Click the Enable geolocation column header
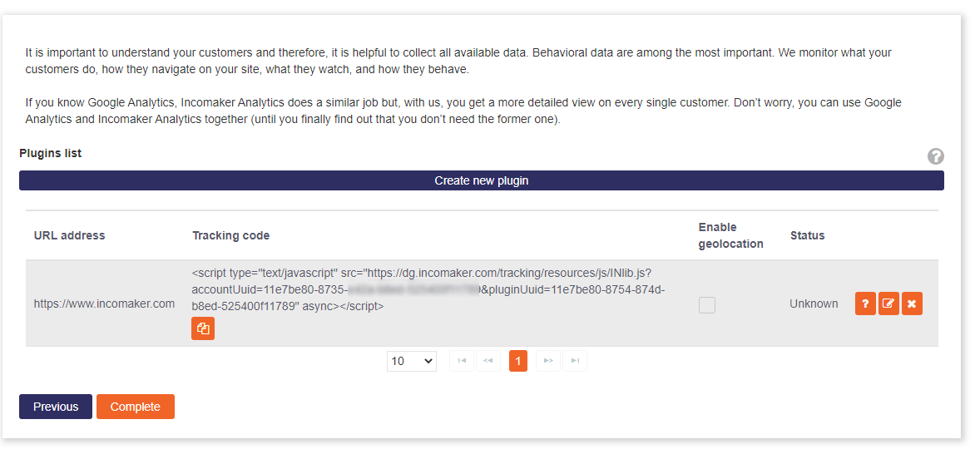980x454 pixels. pyautogui.click(x=730, y=235)
